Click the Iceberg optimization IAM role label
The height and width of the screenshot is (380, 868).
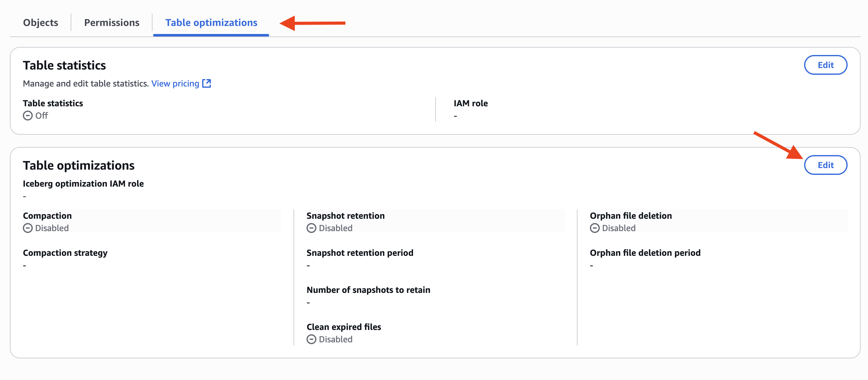point(83,184)
